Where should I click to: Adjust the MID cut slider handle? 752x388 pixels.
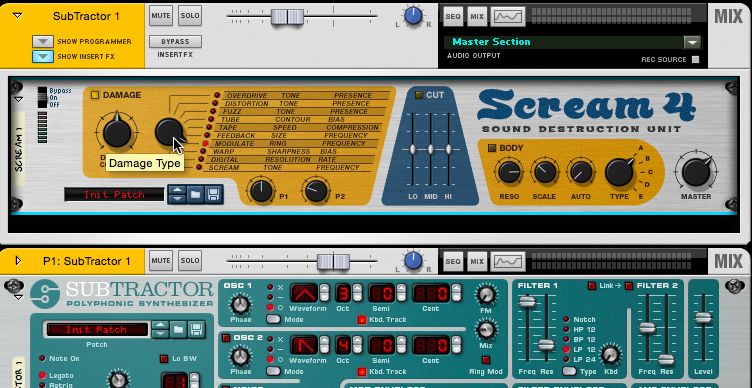coord(430,149)
